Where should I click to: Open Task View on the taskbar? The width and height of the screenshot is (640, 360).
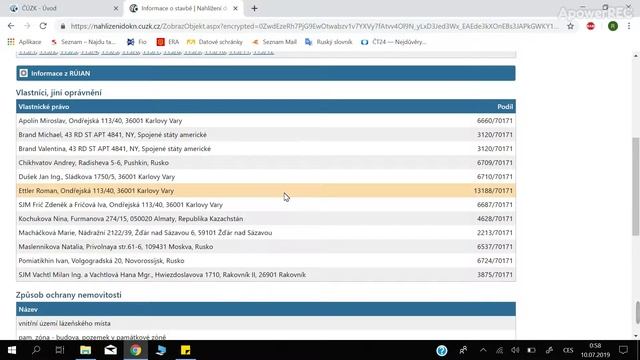click(60, 350)
